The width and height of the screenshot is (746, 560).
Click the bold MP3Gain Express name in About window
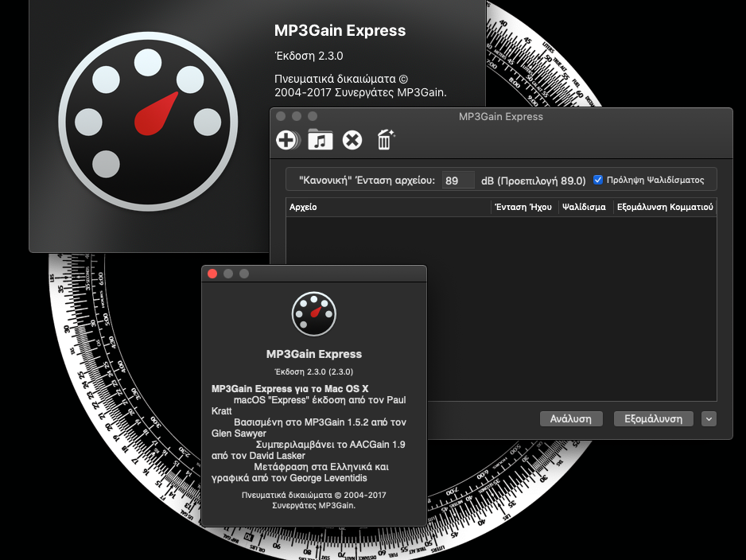coord(314,354)
